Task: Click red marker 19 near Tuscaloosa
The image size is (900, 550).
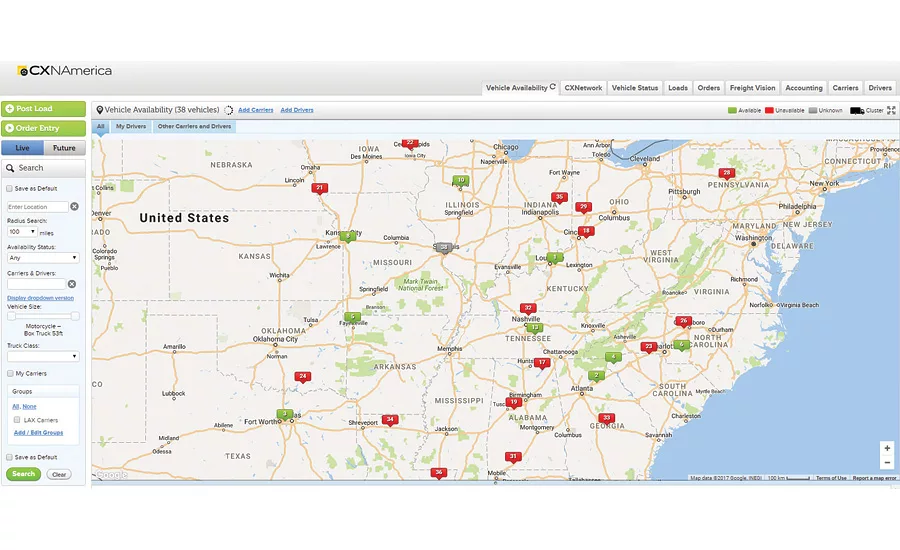Action: [x=514, y=403]
